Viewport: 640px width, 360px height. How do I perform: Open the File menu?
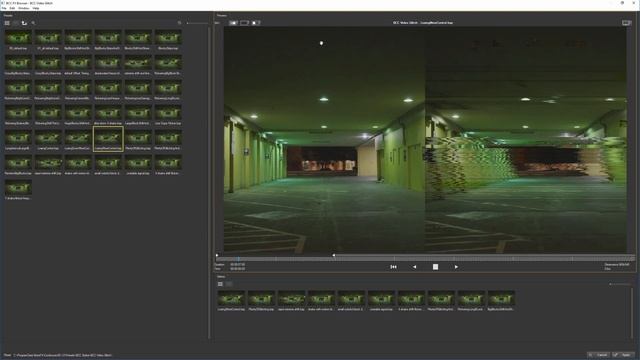click(4, 8)
